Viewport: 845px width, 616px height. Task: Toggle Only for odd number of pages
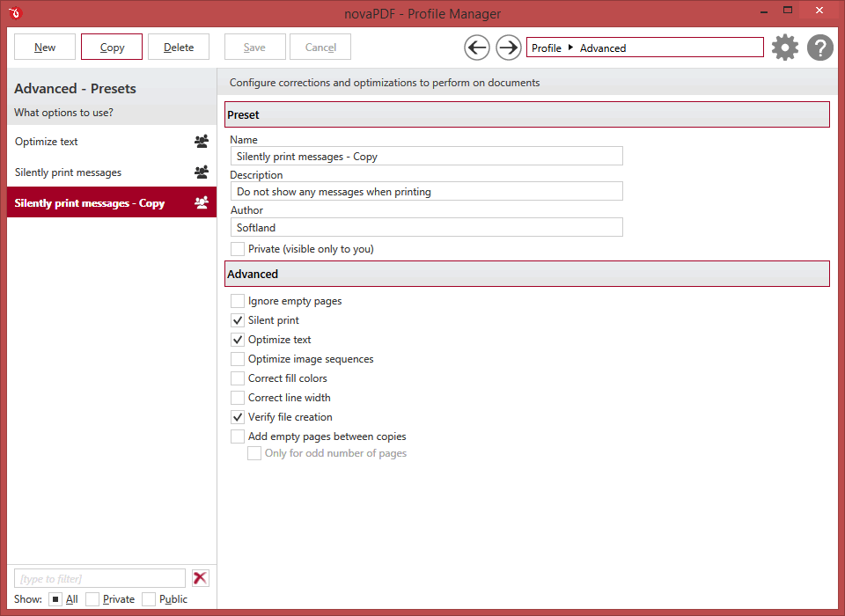pos(254,453)
